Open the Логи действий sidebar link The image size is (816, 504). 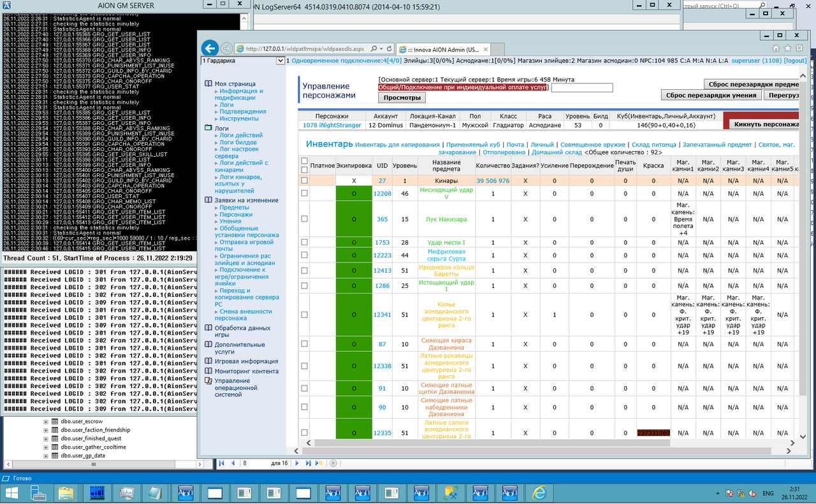pyautogui.click(x=241, y=135)
